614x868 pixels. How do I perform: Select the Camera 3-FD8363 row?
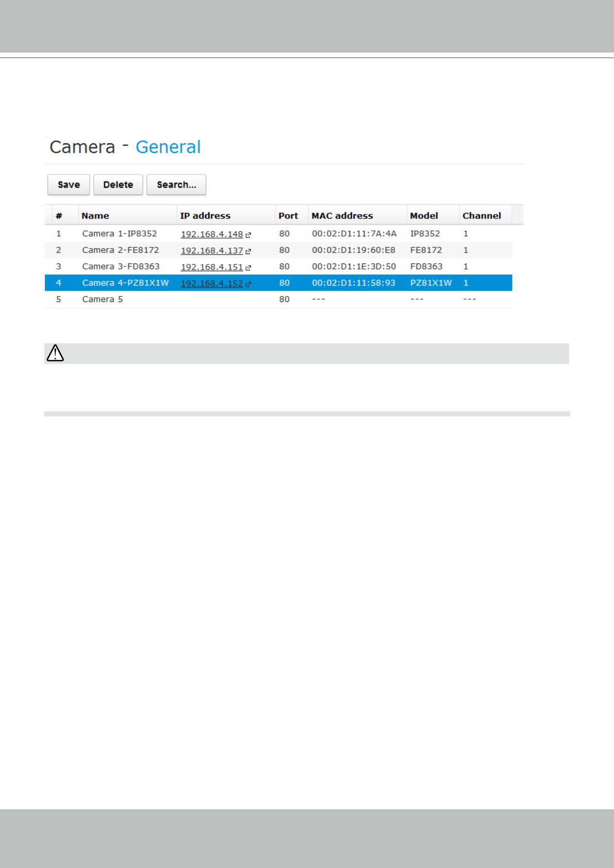click(278, 266)
